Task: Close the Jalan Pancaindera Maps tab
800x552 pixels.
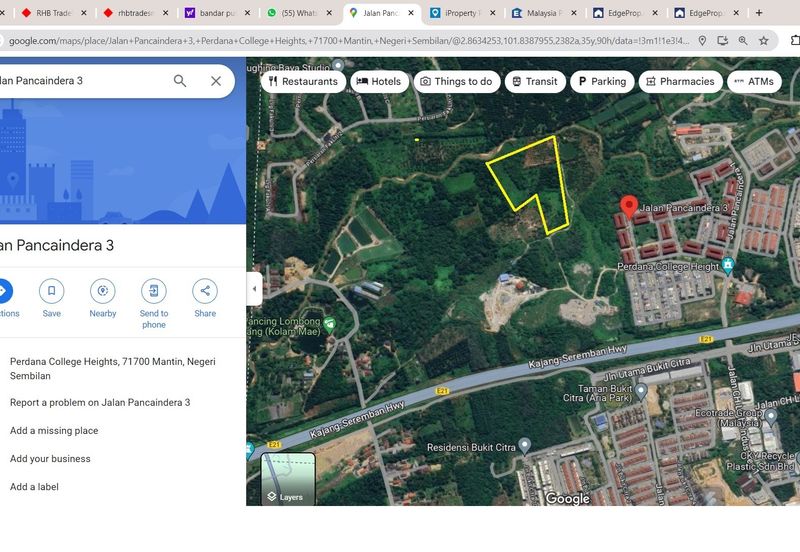Action: pyautogui.click(x=411, y=13)
